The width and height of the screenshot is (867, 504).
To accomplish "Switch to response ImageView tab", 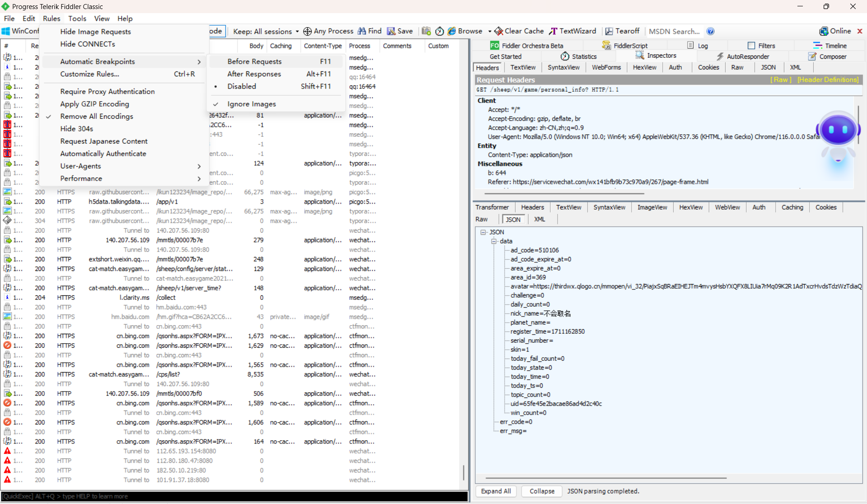I will (652, 207).
